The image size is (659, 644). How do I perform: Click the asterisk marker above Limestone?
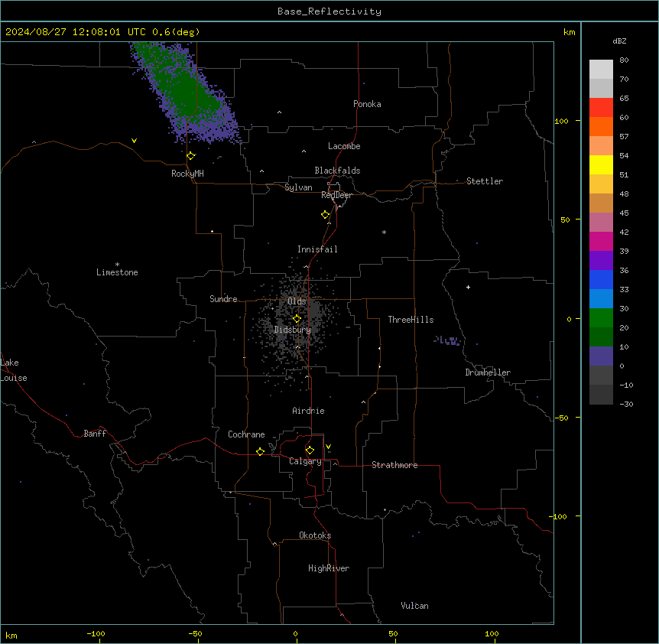pos(117,265)
